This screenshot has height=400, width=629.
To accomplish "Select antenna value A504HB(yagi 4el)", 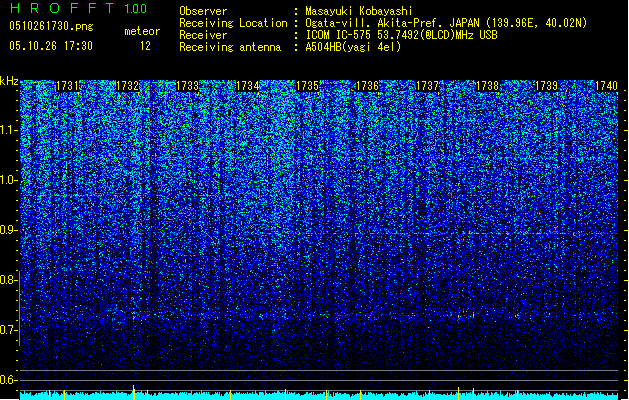I will click(353, 47).
